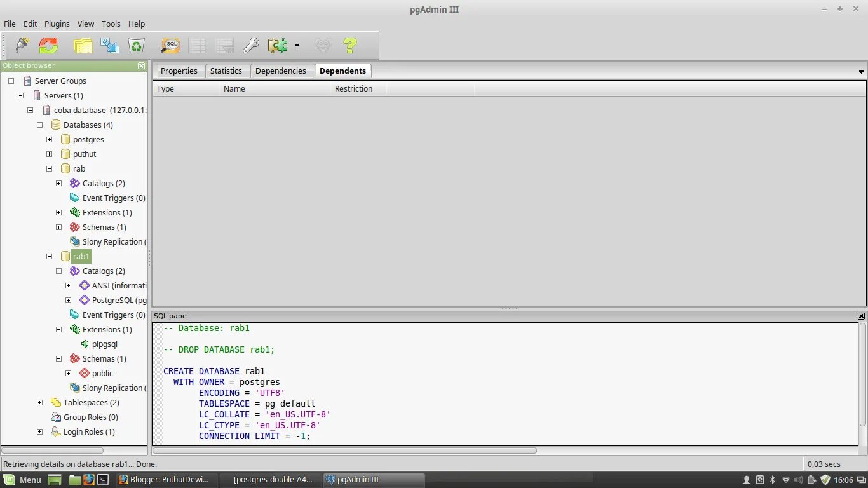Click the SQL pane horizontal scrollbar
Image resolution: width=868 pixels, height=488 pixels.
click(x=346, y=451)
